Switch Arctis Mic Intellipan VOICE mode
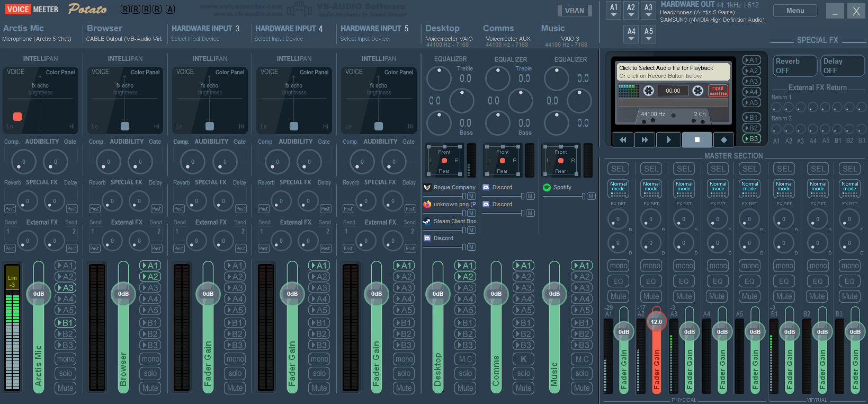The image size is (868, 404). click(x=15, y=72)
